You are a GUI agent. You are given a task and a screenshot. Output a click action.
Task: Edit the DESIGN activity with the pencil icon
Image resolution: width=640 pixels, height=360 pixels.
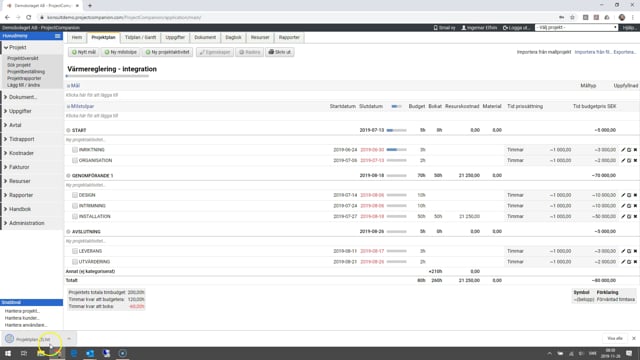tap(623, 195)
